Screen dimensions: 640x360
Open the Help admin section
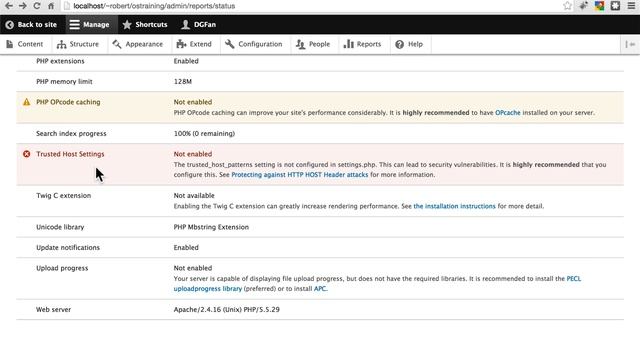(x=409, y=44)
